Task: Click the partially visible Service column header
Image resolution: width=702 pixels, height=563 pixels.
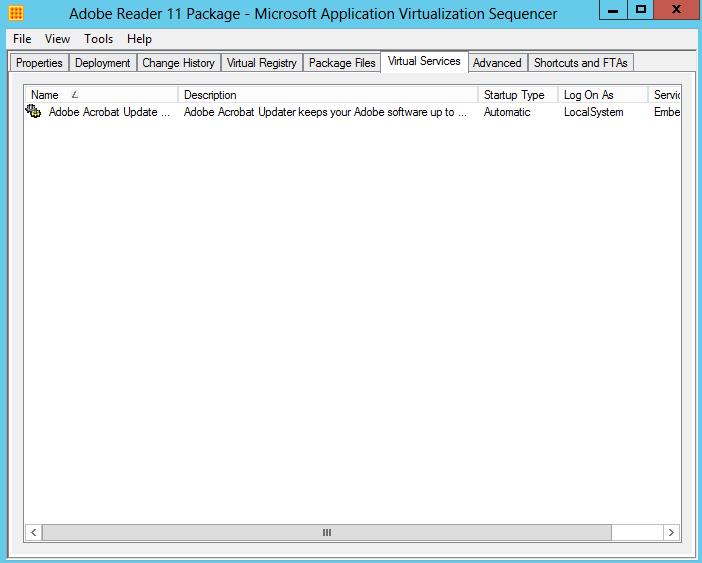Action: point(665,95)
